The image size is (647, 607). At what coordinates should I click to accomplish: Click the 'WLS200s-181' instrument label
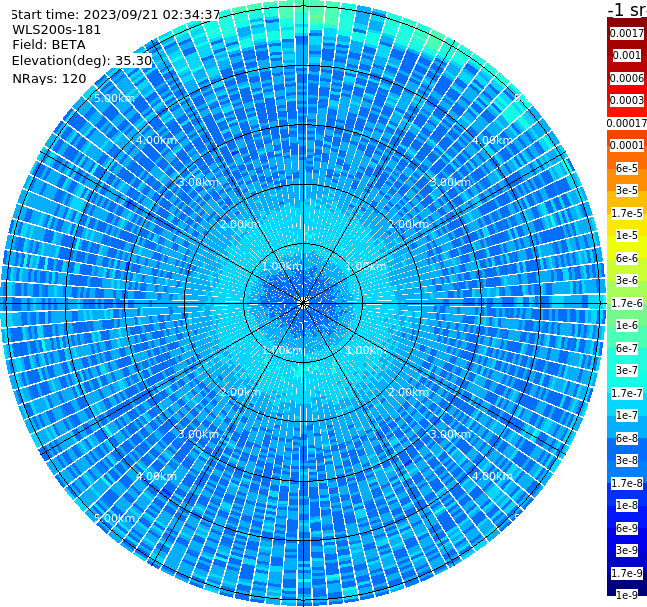pyautogui.click(x=57, y=30)
